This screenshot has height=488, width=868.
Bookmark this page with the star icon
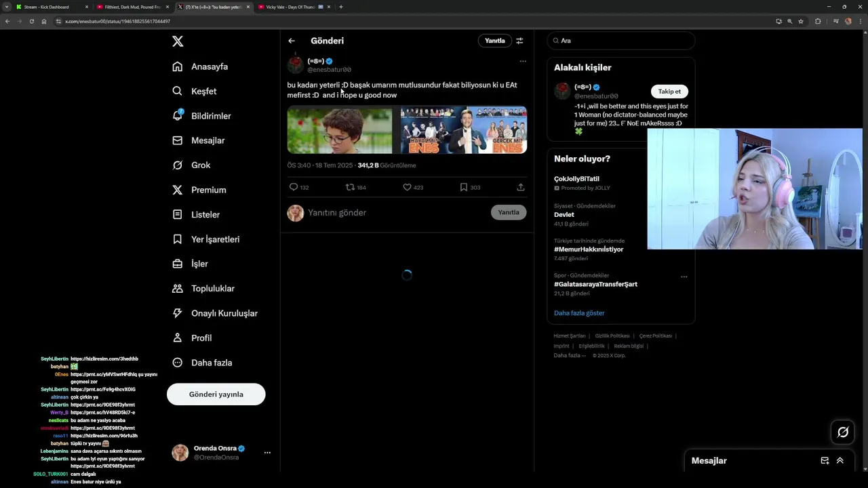pos(801,21)
